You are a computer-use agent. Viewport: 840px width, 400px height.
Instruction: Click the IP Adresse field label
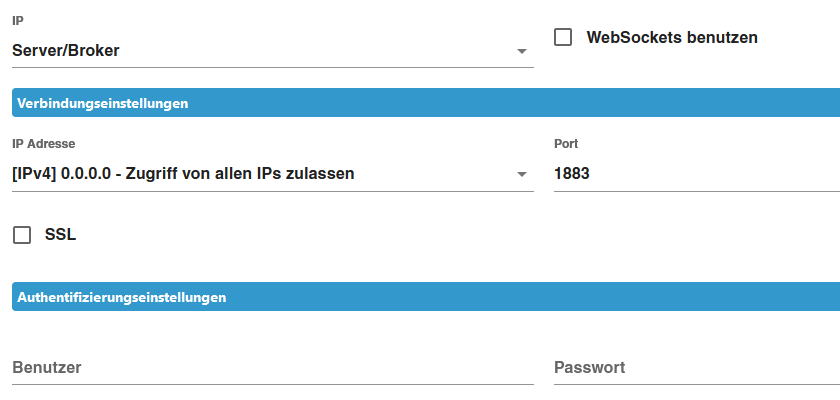pos(44,144)
